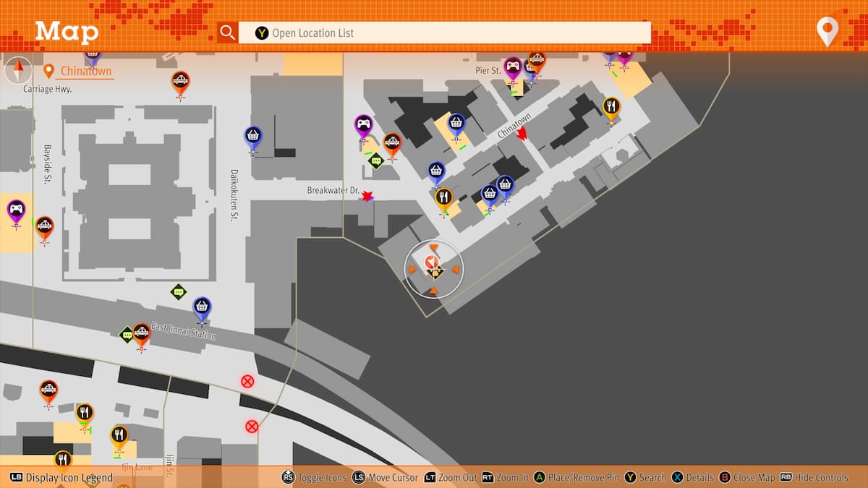This screenshot has width=868, height=488.
Task: Click the upper red X marker
Action: [x=247, y=381]
